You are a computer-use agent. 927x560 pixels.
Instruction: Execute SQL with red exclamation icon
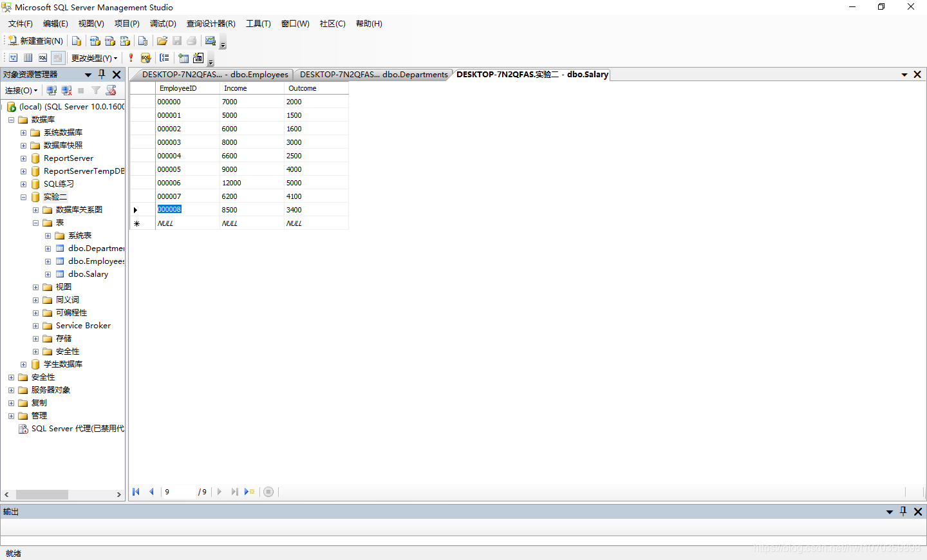pyautogui.click(x=131, y=58)
